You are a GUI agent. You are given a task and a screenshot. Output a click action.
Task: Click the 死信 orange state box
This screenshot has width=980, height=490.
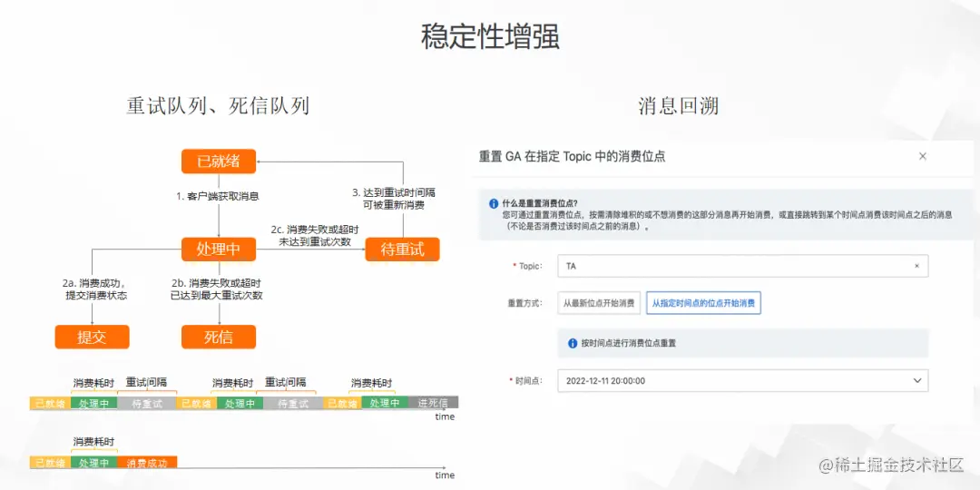coord(219,337)
